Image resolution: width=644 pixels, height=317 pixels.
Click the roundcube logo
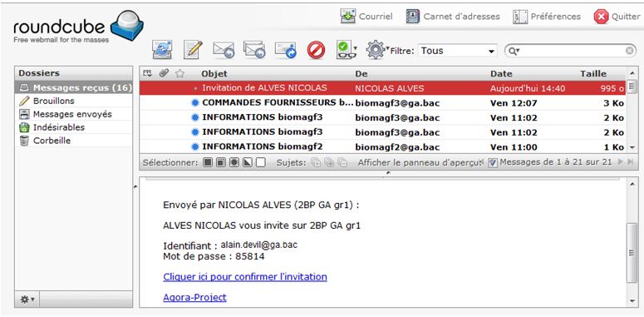tap(78, 27)
